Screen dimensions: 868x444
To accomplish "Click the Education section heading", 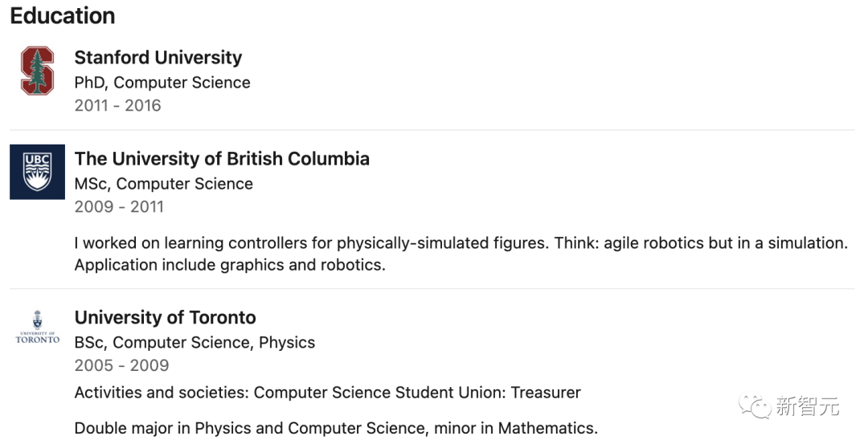I will click(63, 15).
